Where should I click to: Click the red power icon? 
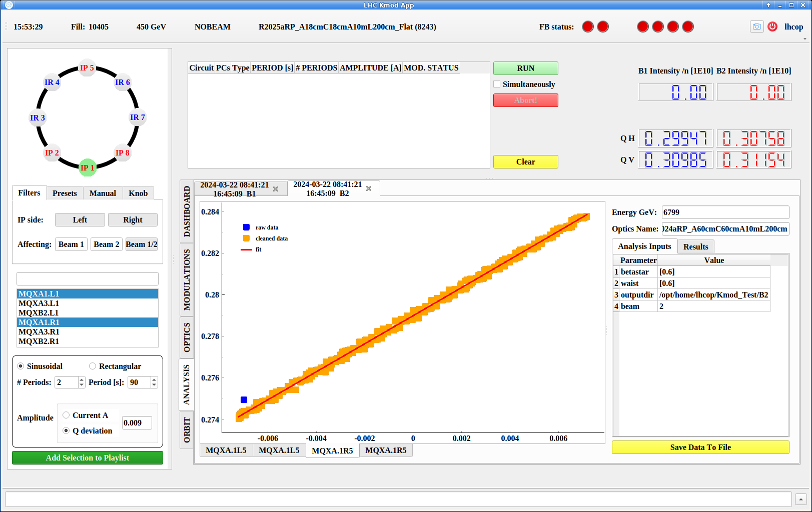click(772, 26)
